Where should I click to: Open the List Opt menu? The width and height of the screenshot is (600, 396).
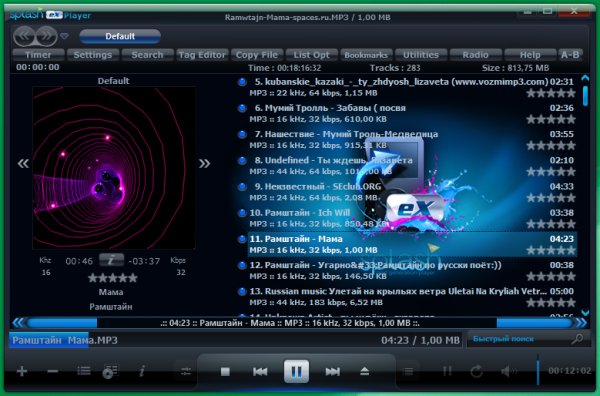311,55
